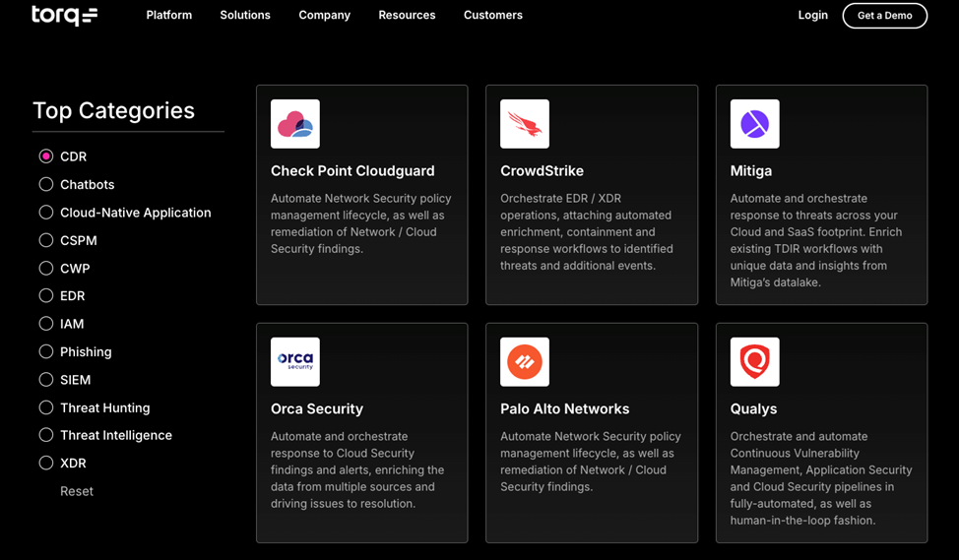Click the Mitiga purple logo icon
Image resolution: width=959 pixels, height=560 pixels.
pyautogui.click(x=755, y=123)
